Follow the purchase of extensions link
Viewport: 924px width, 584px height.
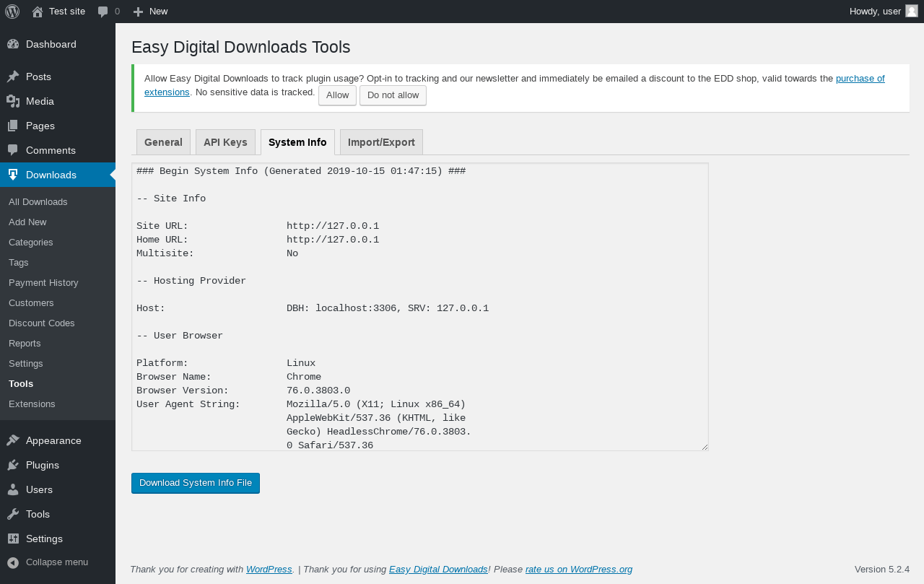click(x=860, y=79)
